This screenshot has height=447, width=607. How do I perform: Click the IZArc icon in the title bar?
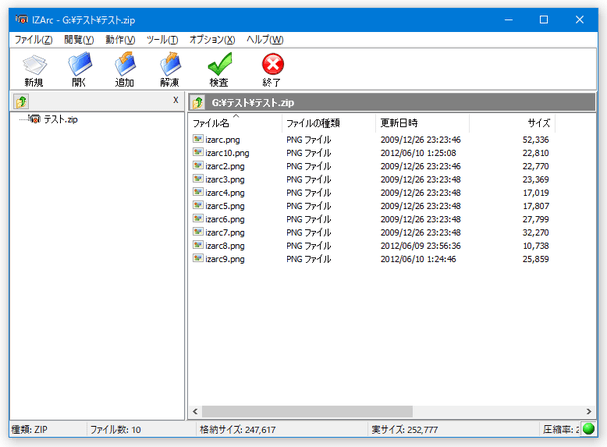pyautogui.click(x=21, y=19)
